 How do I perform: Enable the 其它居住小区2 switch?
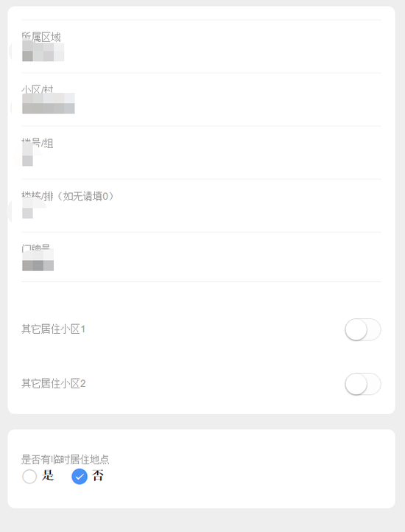pyautogui.click(x=362, y=384)
